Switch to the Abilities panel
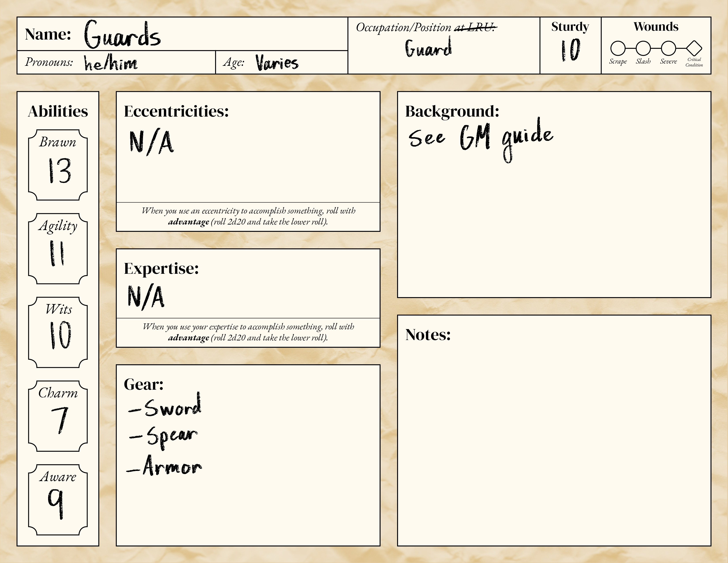728x563 pixels. (58, 111)
